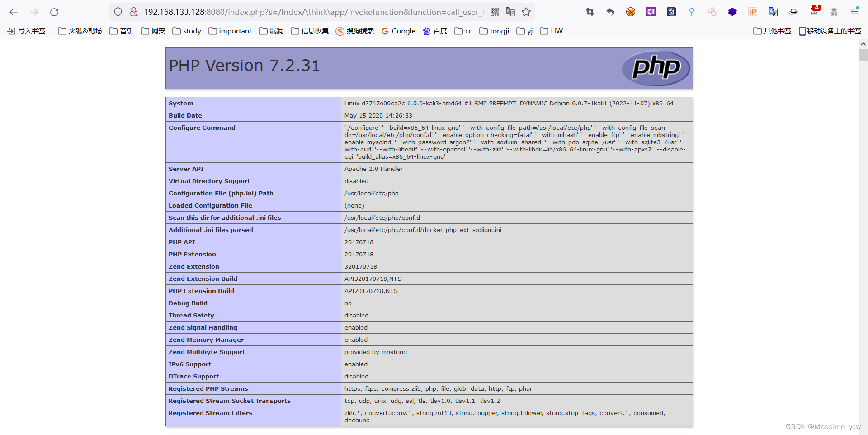Screen dimensions: 868x435
Task: Focus the URL address bar
Action: (314, 12)
